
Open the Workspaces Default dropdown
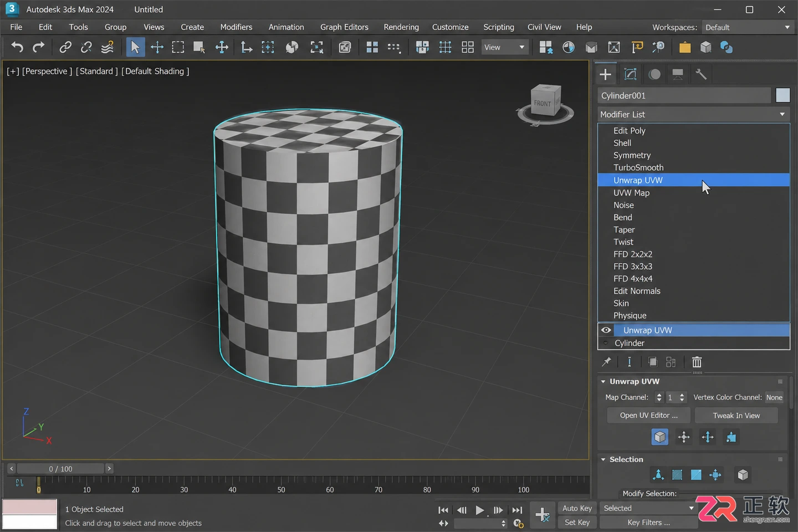click(x=748, y=27)
